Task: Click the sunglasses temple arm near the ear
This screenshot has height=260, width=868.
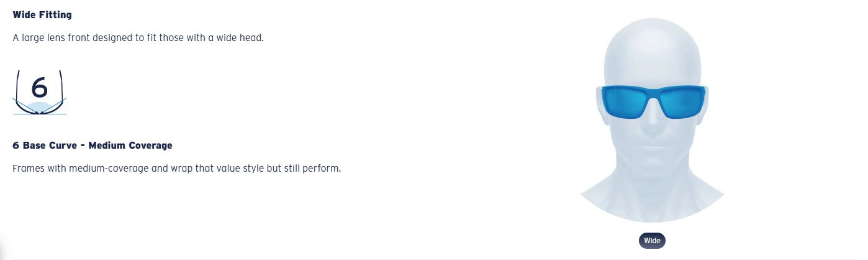Action: tap(600, 92)
